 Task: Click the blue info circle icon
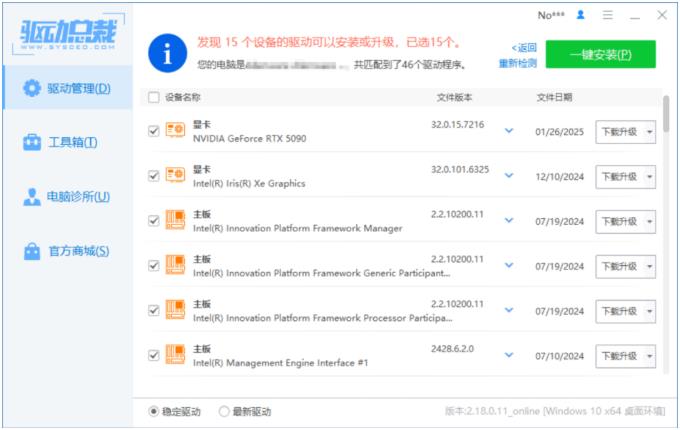pyautogui.click(x=167, y=53)
